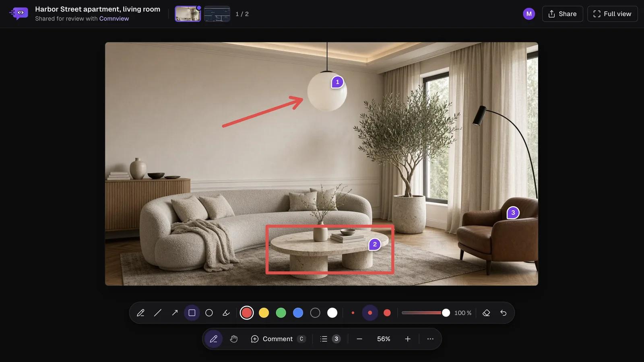Open comment pin 2 on coffee table
Screen dimensions: 644x362
pos(375,244)
